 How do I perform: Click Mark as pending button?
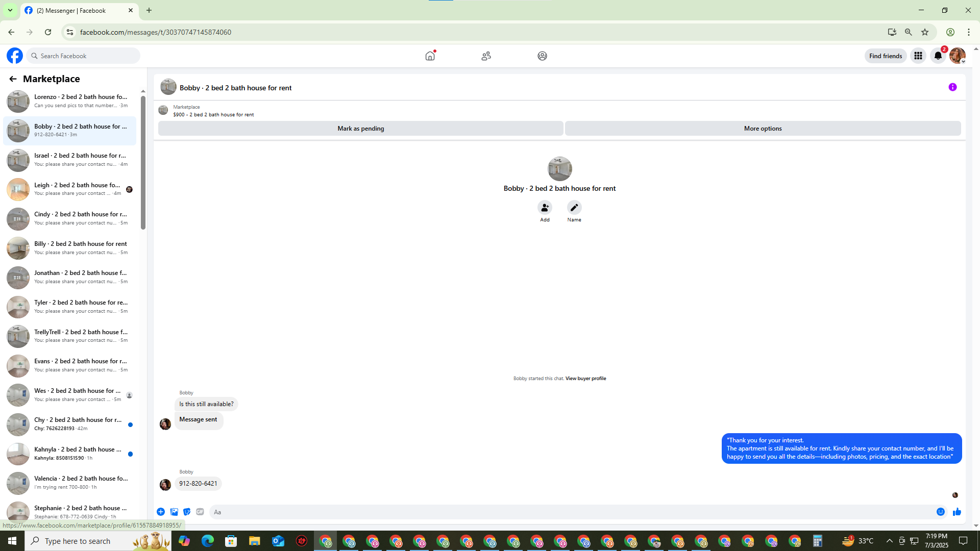click(360, 129)
